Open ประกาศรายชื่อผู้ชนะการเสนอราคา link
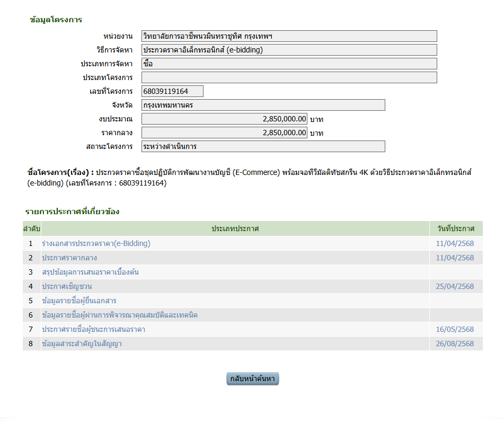The width and height of the screenshot is (504, 422). (x=93, y=329)
